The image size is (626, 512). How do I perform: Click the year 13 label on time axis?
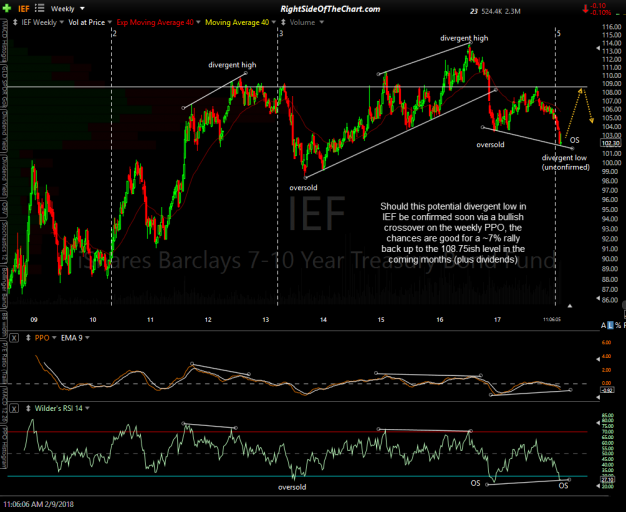[265, 320]
